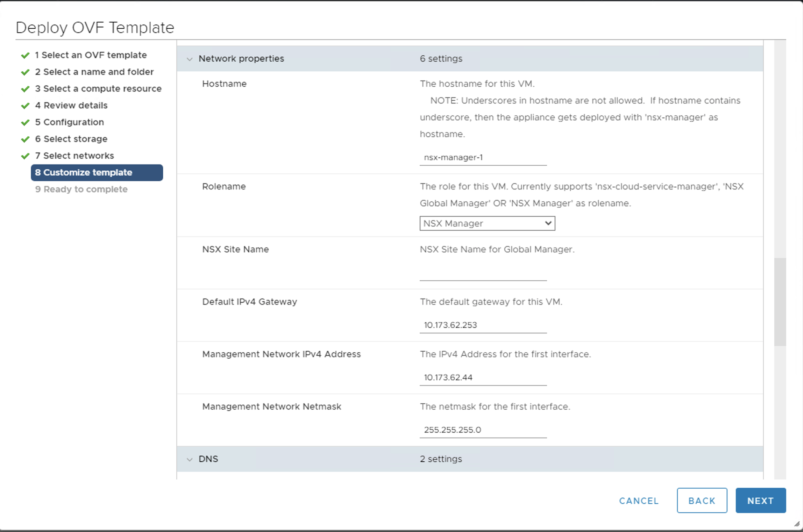Open the Rolename NSX Manager dropdown
803x532 pixels.
click(x=487, y=223)
